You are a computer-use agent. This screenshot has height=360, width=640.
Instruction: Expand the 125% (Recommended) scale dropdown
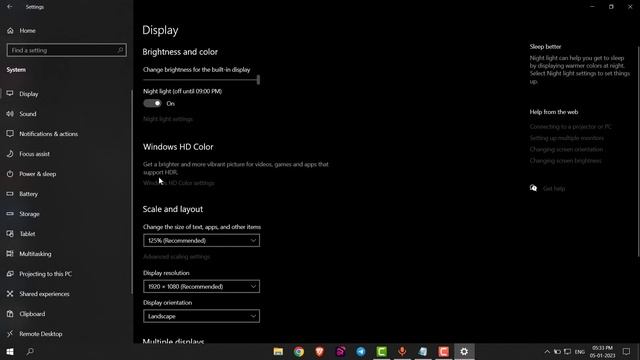pyautogui.click(x=201, y=241)
